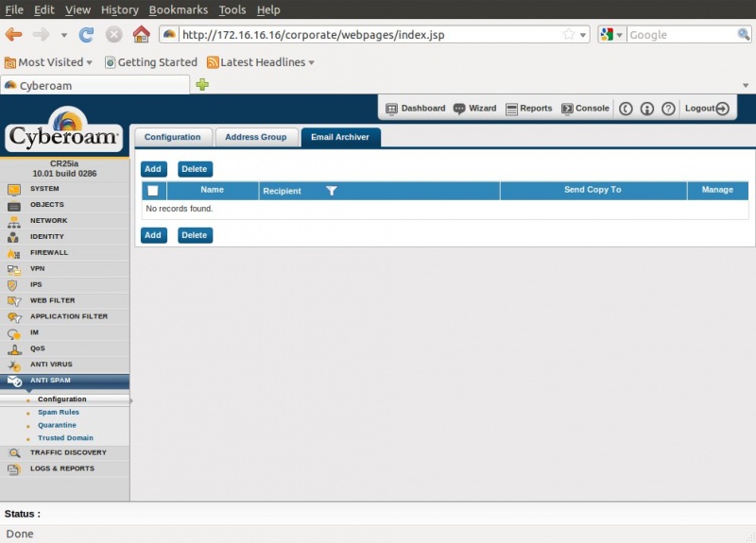Reload the page with the refresh icon
The width and height of the screenshot is (756, 543).
[x=86, y=35]
